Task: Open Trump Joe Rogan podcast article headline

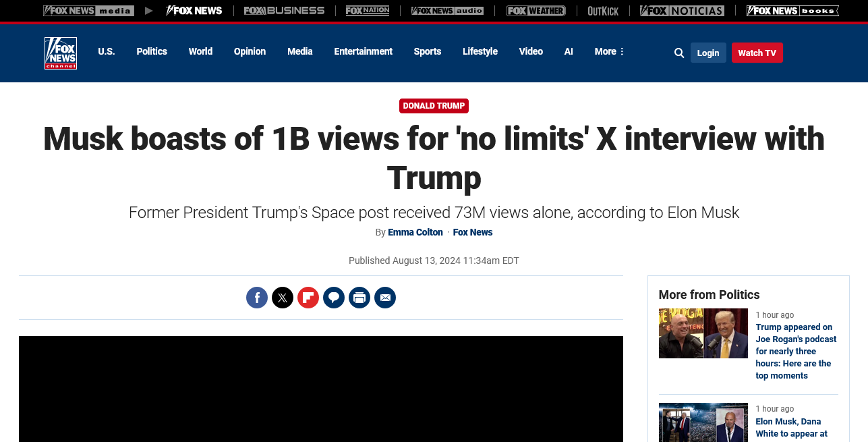Action: point(796,352)
